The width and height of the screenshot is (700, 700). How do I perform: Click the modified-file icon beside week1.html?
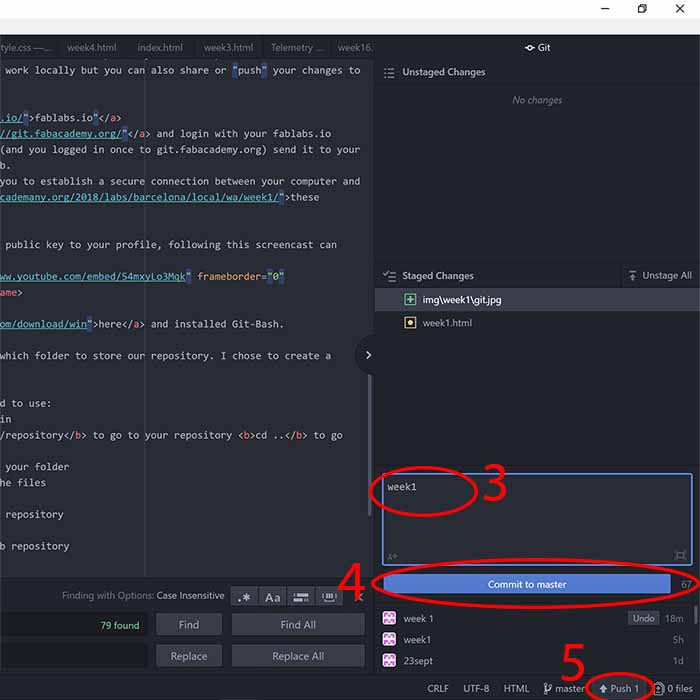[410, 322]
